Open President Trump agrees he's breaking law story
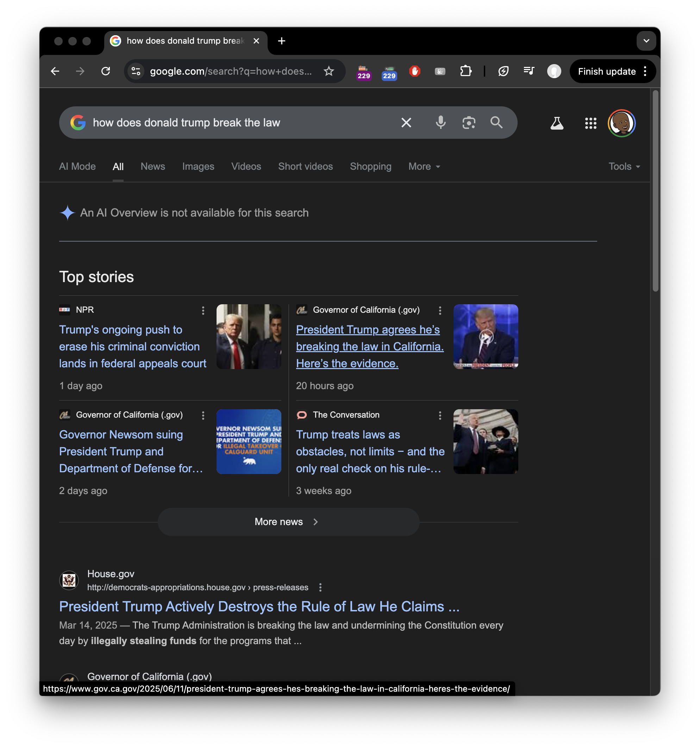700x748 pixels. coord(369,347)
